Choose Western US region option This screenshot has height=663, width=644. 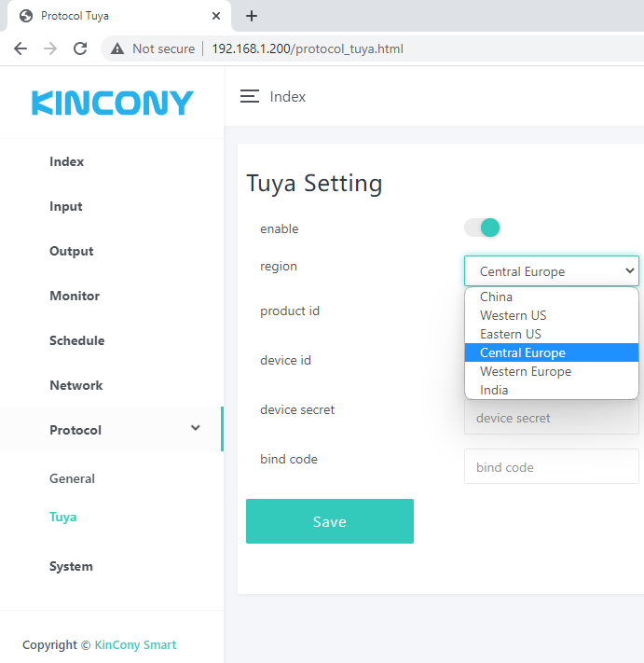coord(513,315)
